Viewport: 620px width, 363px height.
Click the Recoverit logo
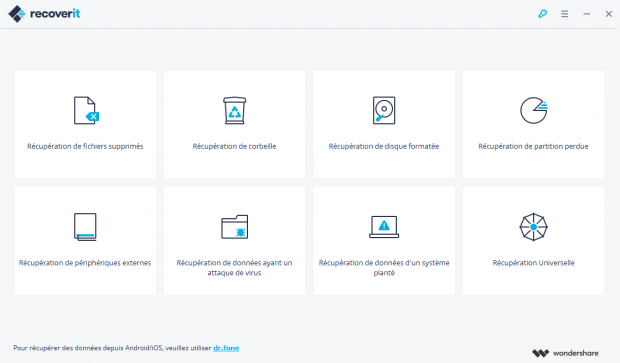click(44, 14)
